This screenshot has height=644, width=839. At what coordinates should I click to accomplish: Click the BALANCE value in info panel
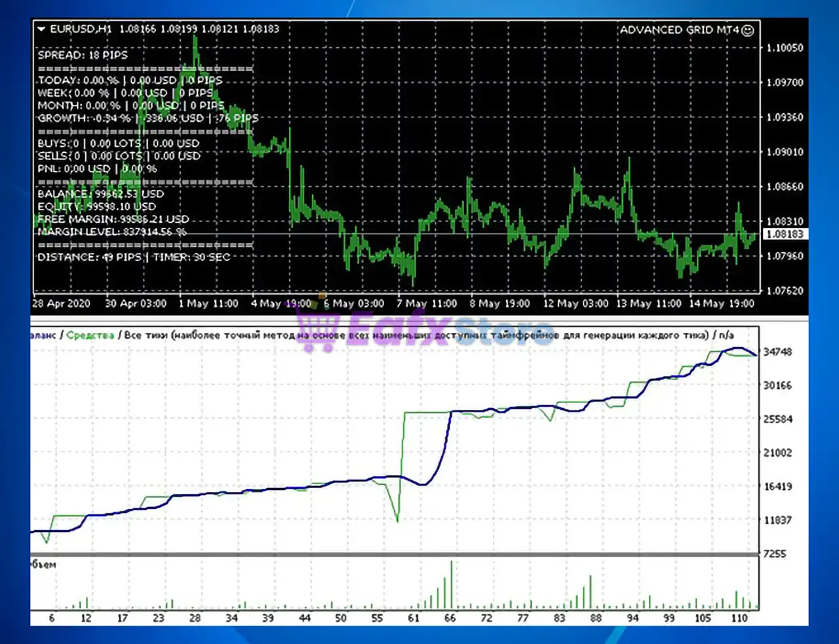tap(100, 194)
